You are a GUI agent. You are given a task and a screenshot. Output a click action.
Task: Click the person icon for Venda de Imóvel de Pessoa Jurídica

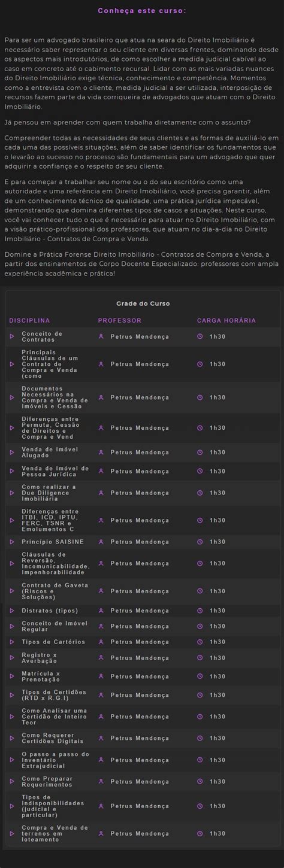tap(101, 471)
